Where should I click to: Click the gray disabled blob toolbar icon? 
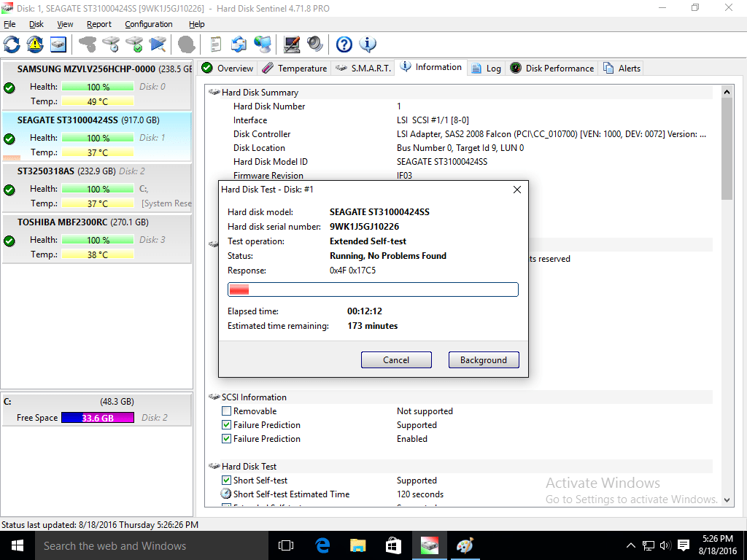tap(187, 44)
